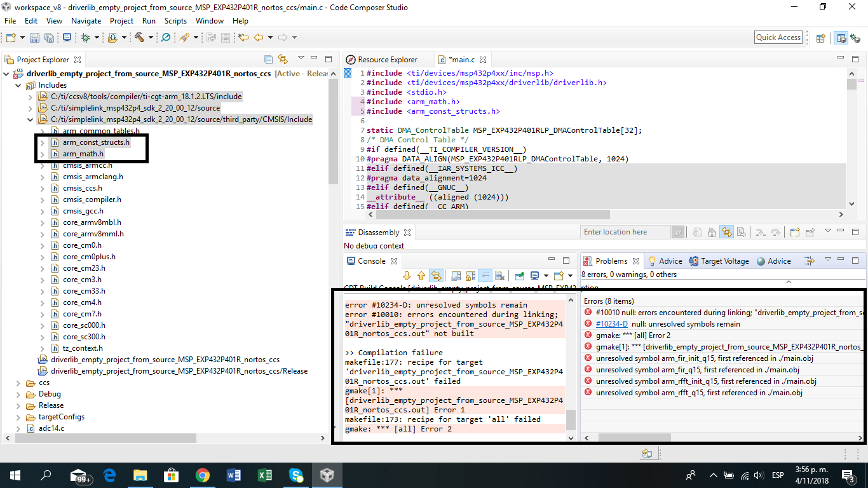Go to last edit location icon

pos(243,37)
